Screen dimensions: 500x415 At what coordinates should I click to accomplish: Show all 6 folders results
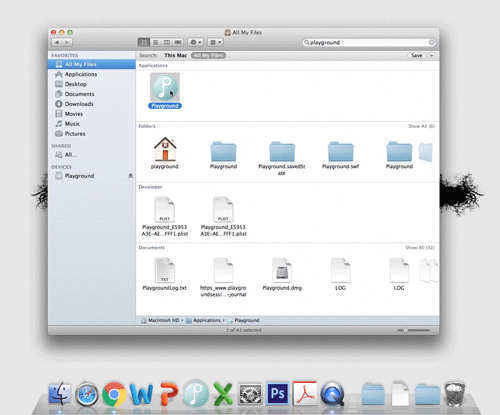coord(421,126)
